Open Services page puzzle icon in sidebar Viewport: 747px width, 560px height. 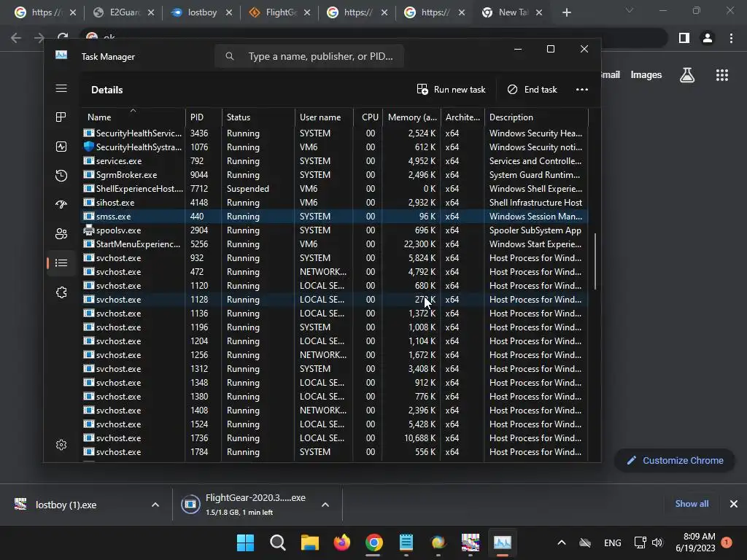pyautogui.click(x=61, y=292)
